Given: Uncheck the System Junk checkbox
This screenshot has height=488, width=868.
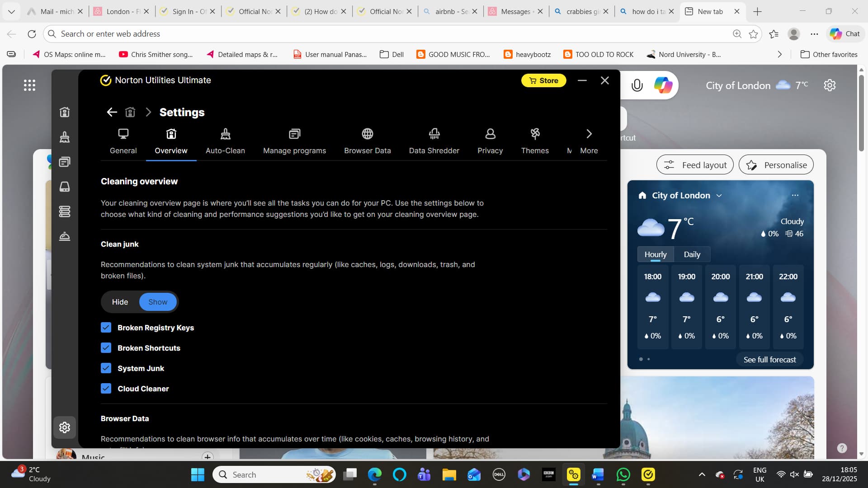Looking at the screenshot, I should [x=106, y=368].
